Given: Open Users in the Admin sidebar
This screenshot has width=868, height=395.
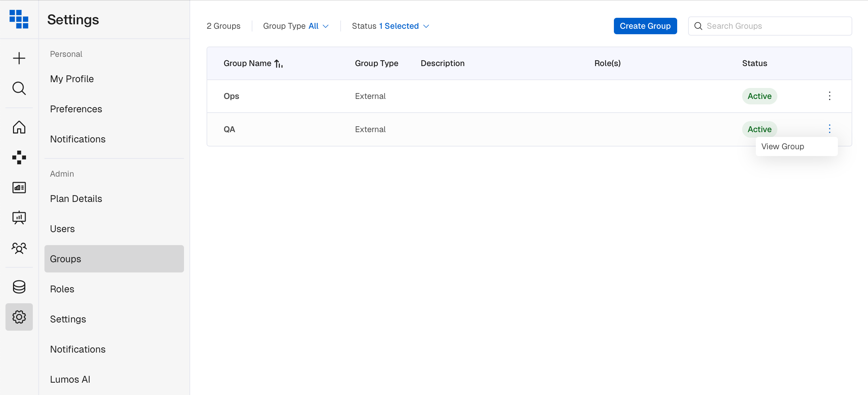Looking at the screenshot, I should [62, 229].
